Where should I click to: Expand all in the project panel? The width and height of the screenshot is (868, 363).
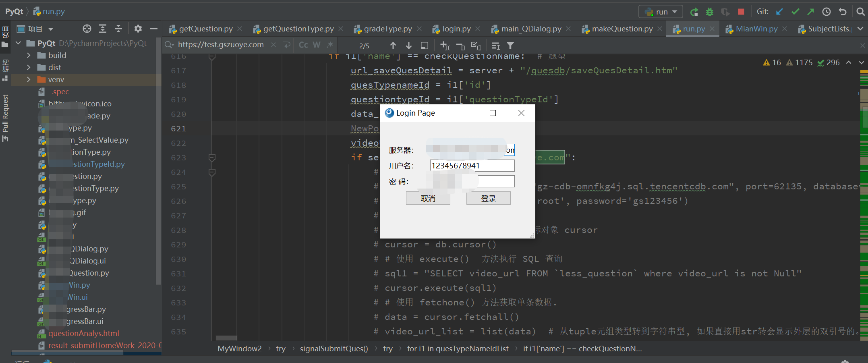pyautogui.click(x=103, y=29)
